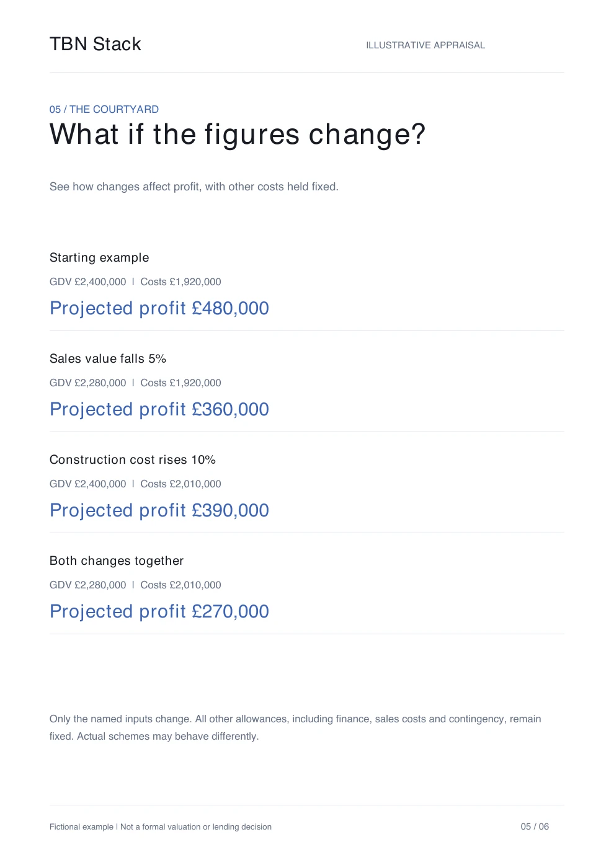Click the note beginning Only the named inputs

tap(295, 727)
